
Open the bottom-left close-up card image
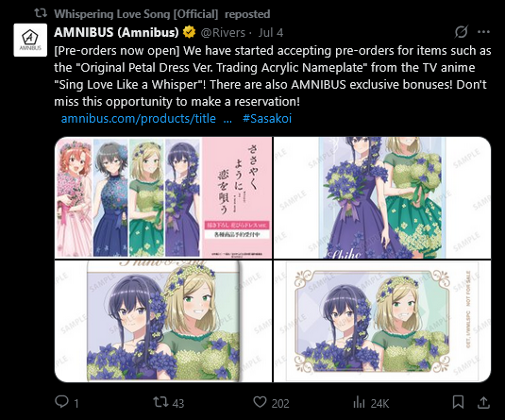pyautogui.click(x=163, y=321)
